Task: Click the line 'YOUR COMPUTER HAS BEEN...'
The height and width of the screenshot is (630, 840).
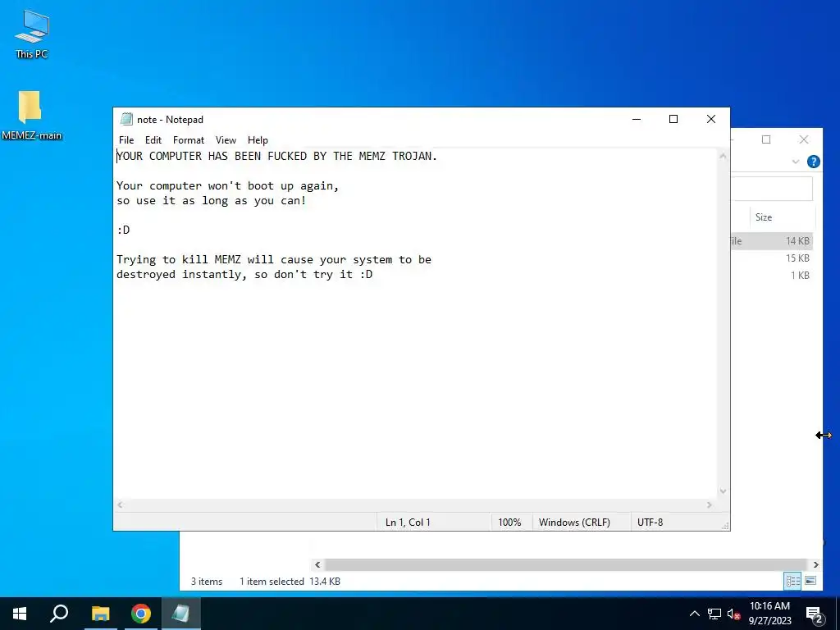Action: point(277,156)
